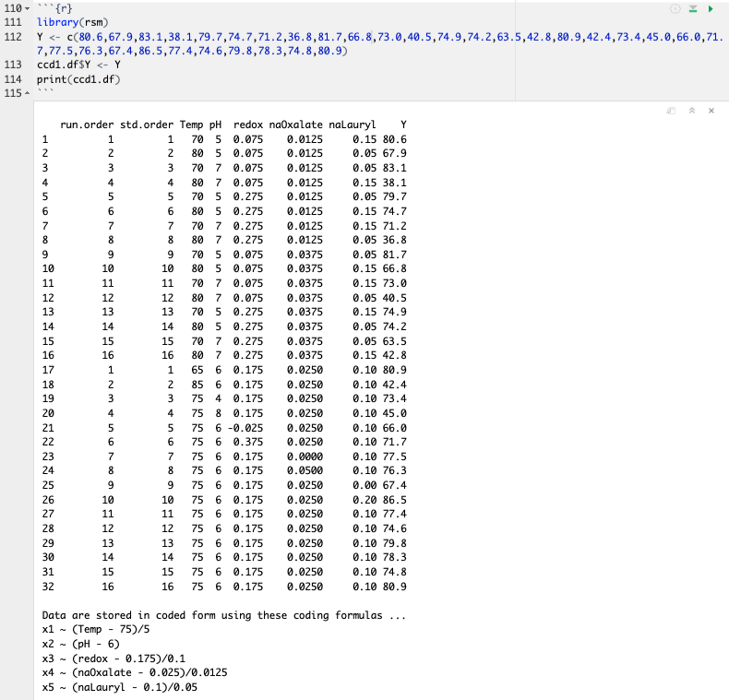
Task: Click on the ccd1.df$Y assignment line
Action: point(78,65)
